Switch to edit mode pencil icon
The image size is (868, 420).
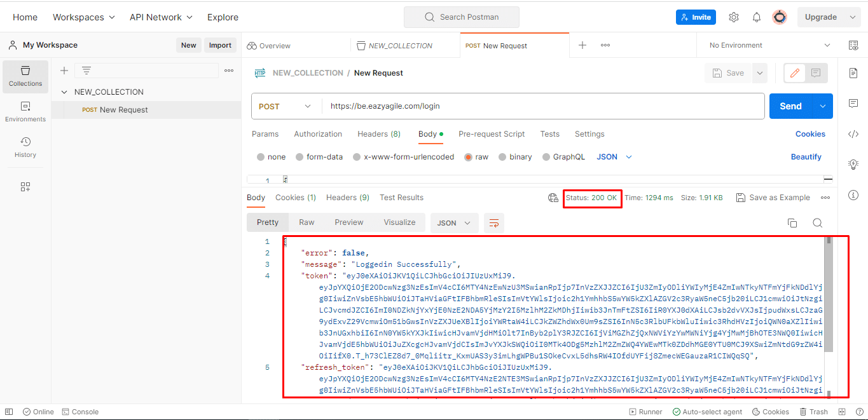click(794, 73)
